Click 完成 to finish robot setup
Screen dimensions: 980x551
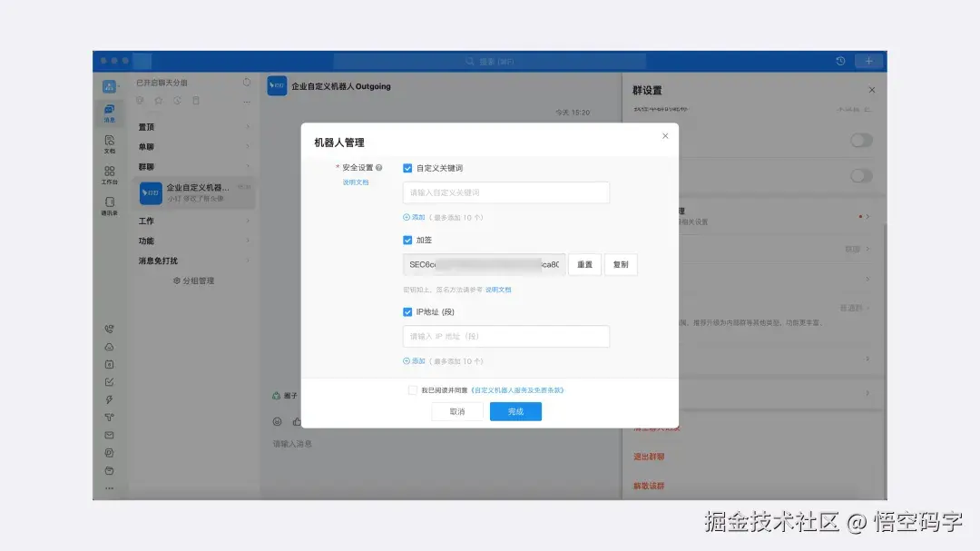point(515,411)
